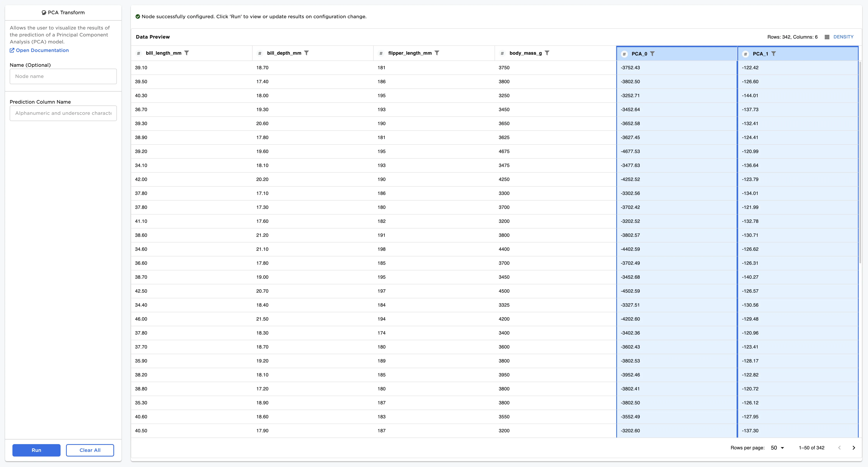Click the Prediction Column Name field

tap(63, 113)
